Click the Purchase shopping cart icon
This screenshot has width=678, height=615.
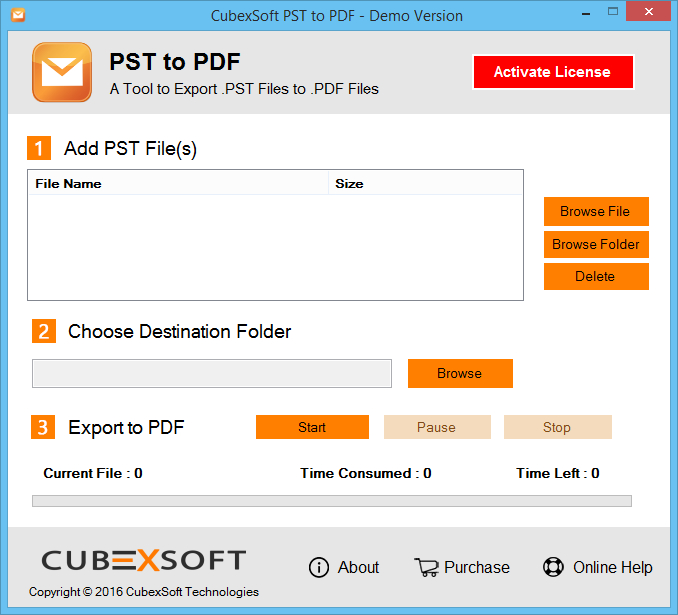click(x=427, y=567)
